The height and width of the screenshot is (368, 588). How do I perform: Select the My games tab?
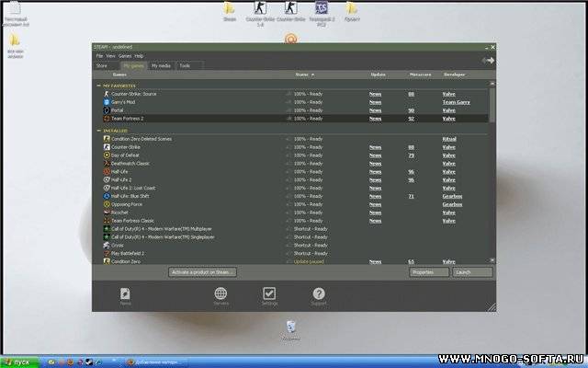[133, 65]
